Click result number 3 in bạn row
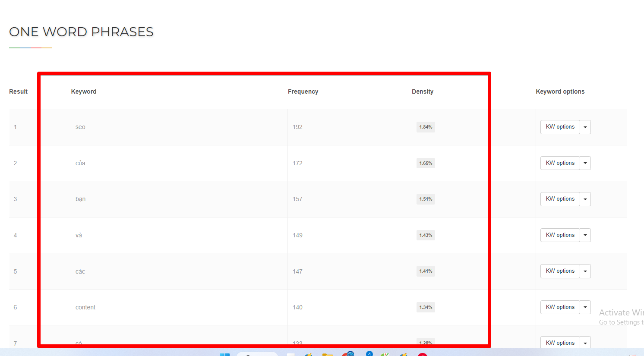This screenshot has width=644, height=356. click(x=15, y=199)
